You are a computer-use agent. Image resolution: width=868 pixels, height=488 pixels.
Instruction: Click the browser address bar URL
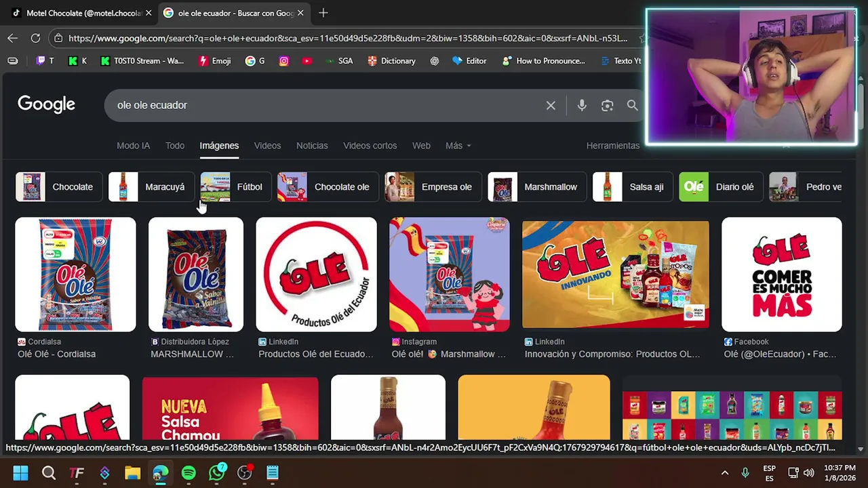pyautogui.click(x=348, y=38)
